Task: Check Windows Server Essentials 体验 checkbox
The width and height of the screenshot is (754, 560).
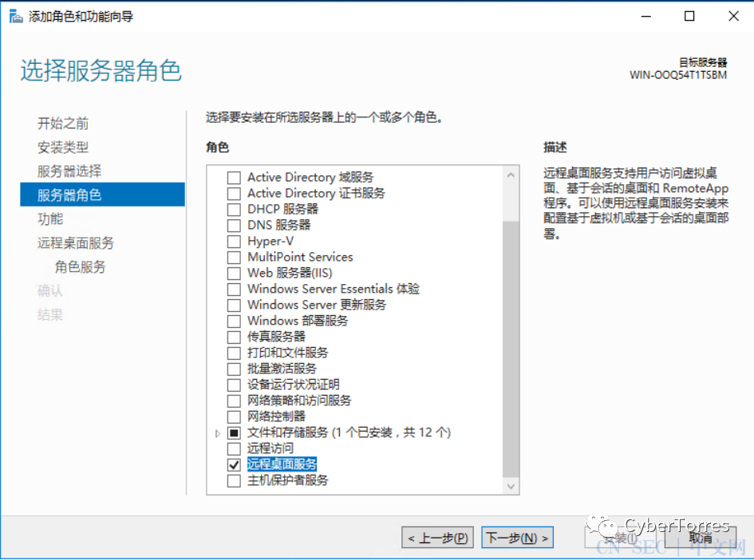Action: pyautogui.click(x=235, y=290)
